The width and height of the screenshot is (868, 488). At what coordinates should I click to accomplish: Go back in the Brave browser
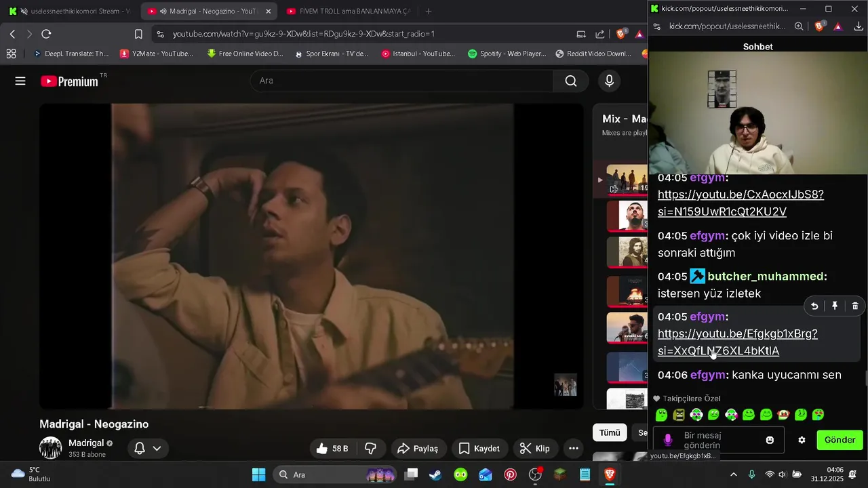(12, 34)
